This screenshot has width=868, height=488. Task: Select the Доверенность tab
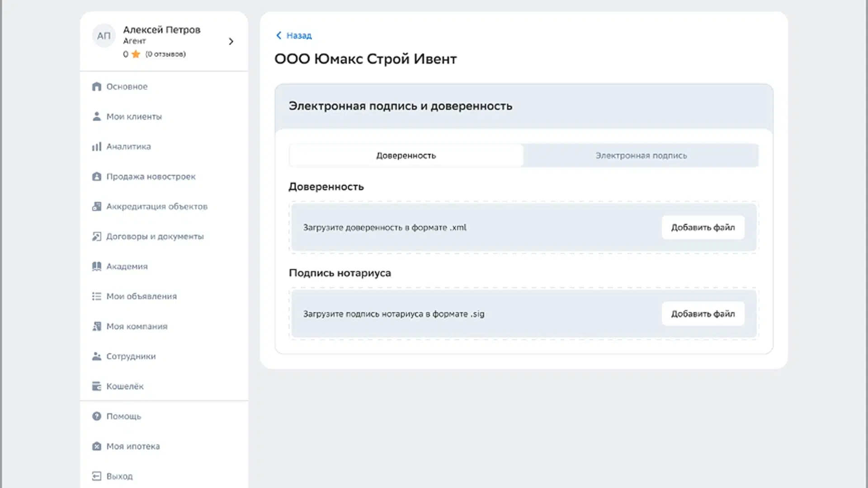[406, 155]
